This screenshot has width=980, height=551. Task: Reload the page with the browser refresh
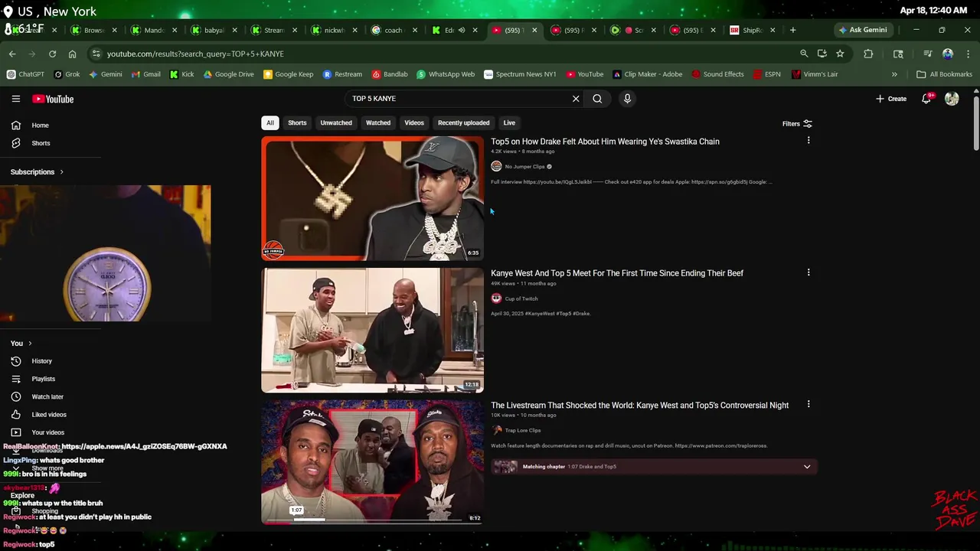(52, 54)
